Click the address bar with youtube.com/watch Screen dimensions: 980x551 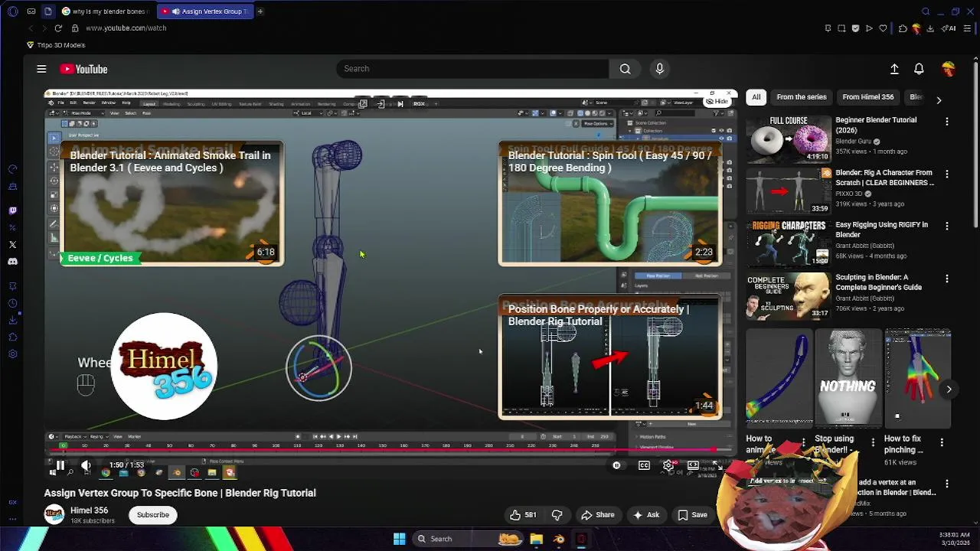126,28
